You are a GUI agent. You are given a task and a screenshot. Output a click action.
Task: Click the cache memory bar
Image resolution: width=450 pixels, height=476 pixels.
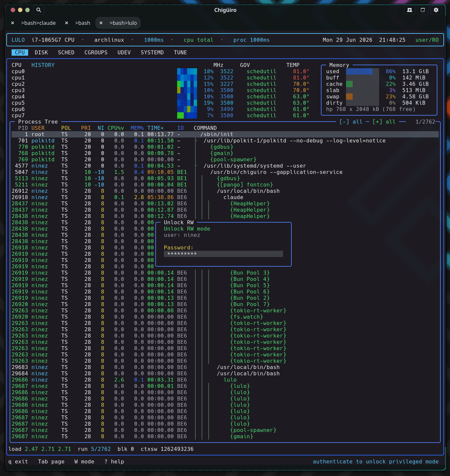(363, 84)
